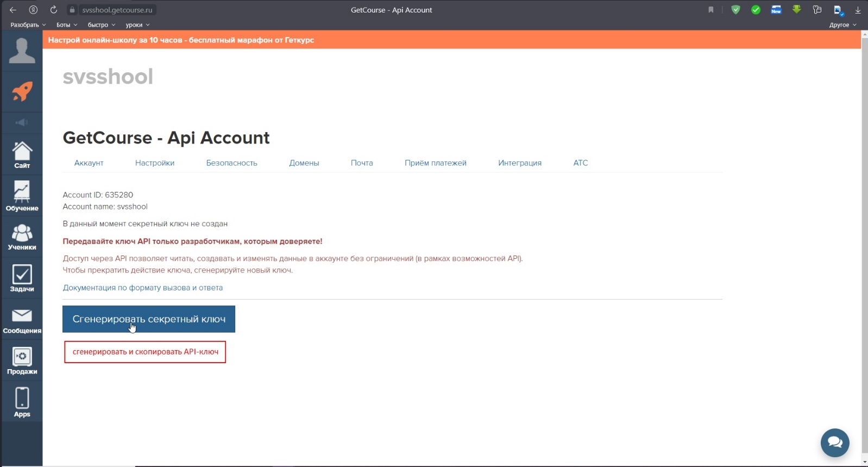Click Сгенерировать секретный ключ button

149,319
